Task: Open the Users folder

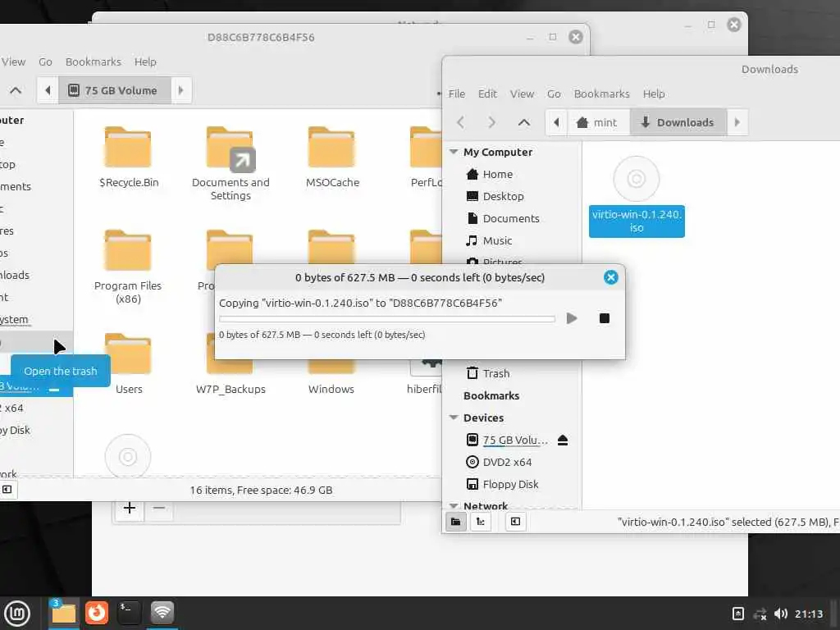Action: [x=129, y=363]
